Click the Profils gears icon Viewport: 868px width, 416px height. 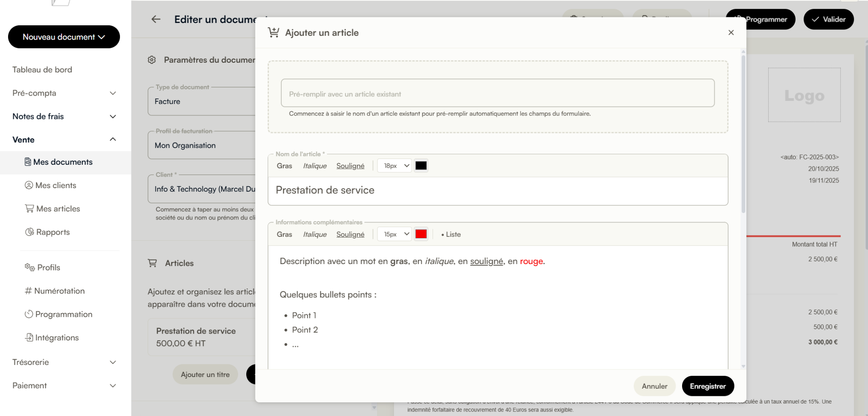(x=30, y=267)
